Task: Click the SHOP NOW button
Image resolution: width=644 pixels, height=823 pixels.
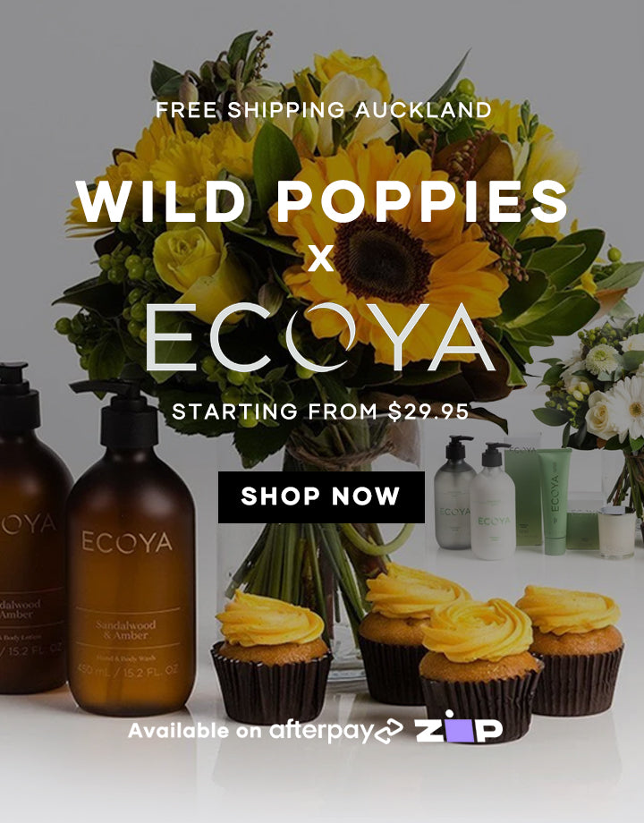Action: 321,497
